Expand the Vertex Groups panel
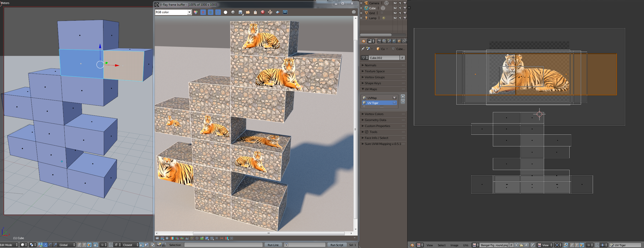The image size is (644, 248). [383, 77]
